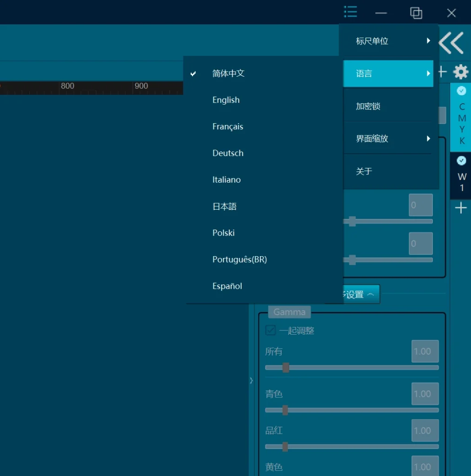Expand the 标尺单位 submenu

(x=388, y=41)
